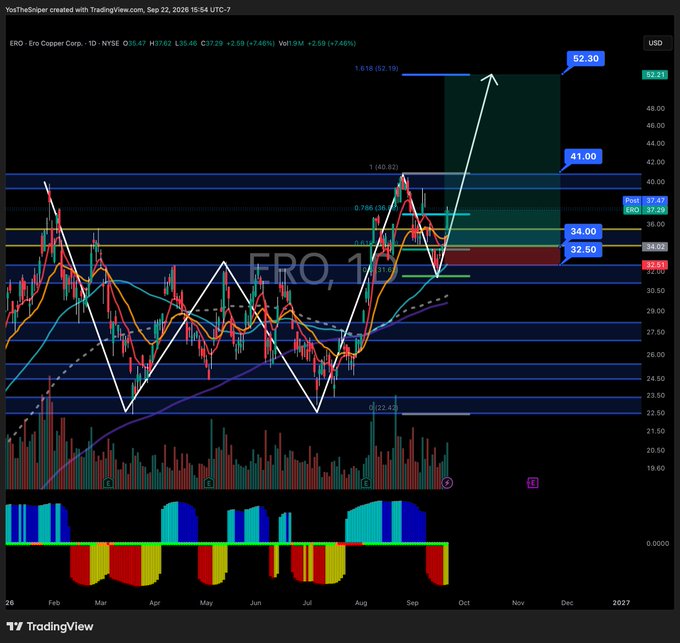
Task: Click the 1 (40.82) Fibonacci label
Action: click(x=383, y=167)
